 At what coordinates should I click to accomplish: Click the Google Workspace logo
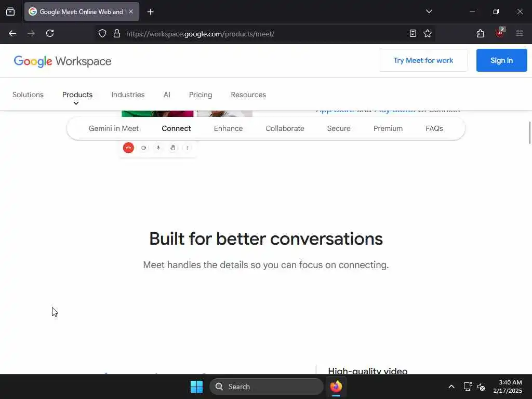coord(62,61)
